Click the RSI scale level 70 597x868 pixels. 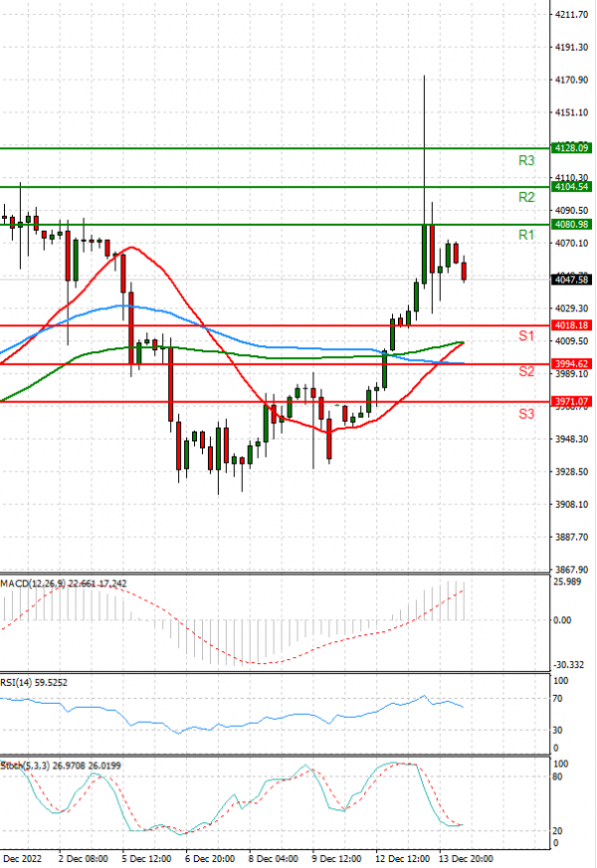pyautogui.click(x=558, y=699)
